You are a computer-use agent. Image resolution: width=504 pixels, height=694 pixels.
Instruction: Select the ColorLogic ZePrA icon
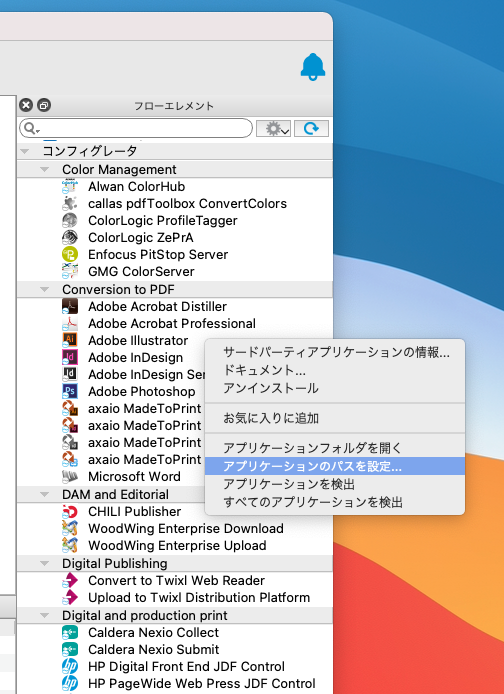pos(70,238)
